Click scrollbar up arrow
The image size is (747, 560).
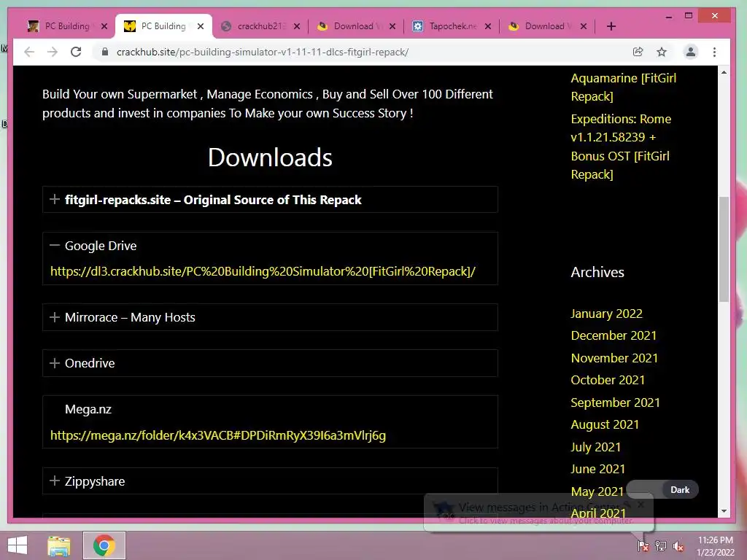[724, 72]
